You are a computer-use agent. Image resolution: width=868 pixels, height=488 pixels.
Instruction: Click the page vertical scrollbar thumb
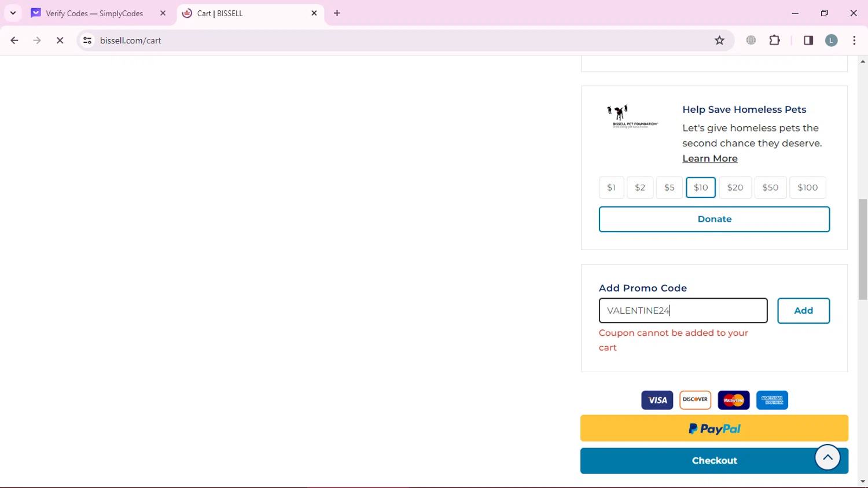(863, 249)
